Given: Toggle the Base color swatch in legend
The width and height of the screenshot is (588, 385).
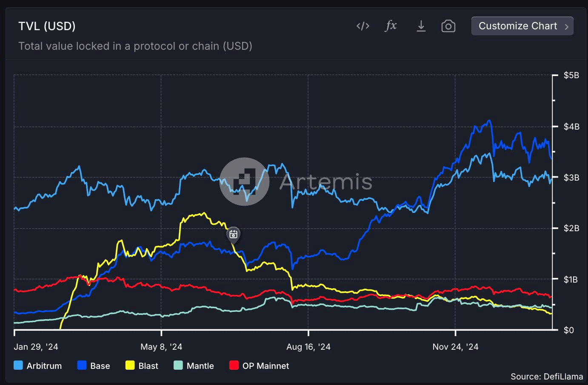Looking at the screenshot, I should [x=82, y=365].
